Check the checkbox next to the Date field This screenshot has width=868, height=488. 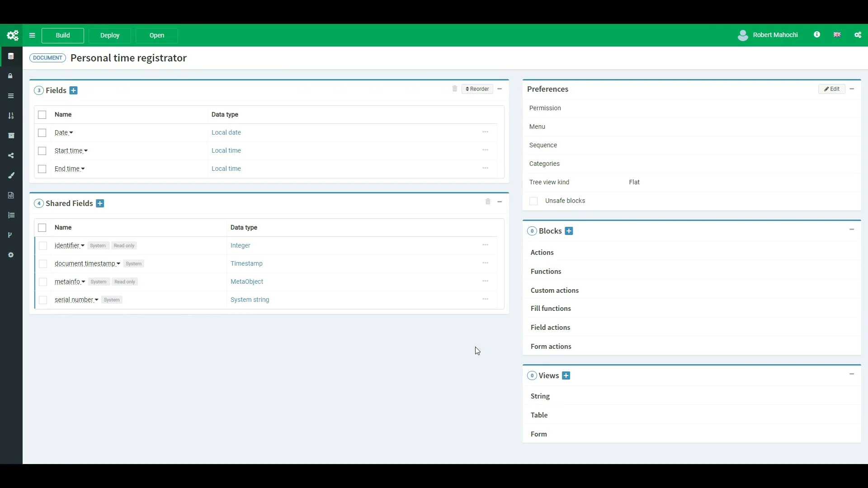click(42, 132)
